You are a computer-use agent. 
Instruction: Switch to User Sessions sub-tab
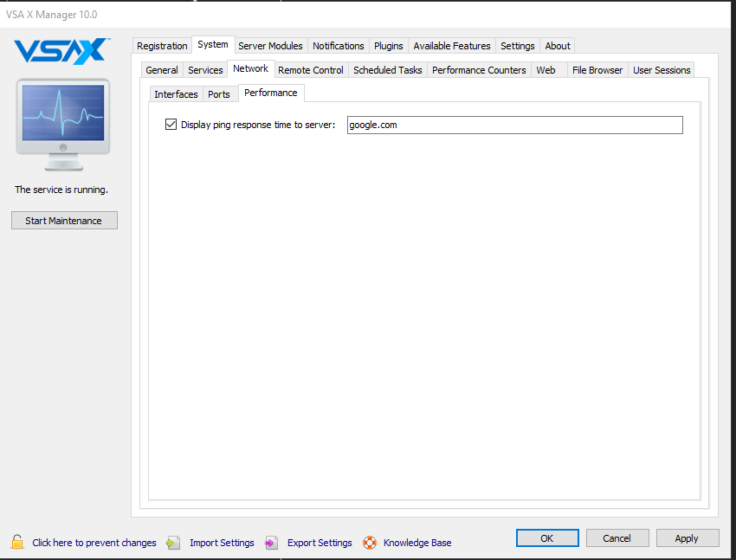[662, 70]
